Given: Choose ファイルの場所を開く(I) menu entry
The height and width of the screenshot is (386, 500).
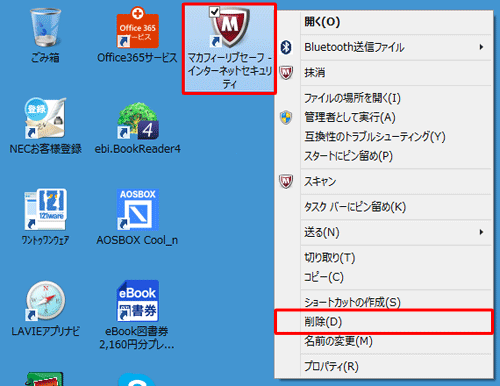Looking at the screenshot, I should click(x=383, y=98).
